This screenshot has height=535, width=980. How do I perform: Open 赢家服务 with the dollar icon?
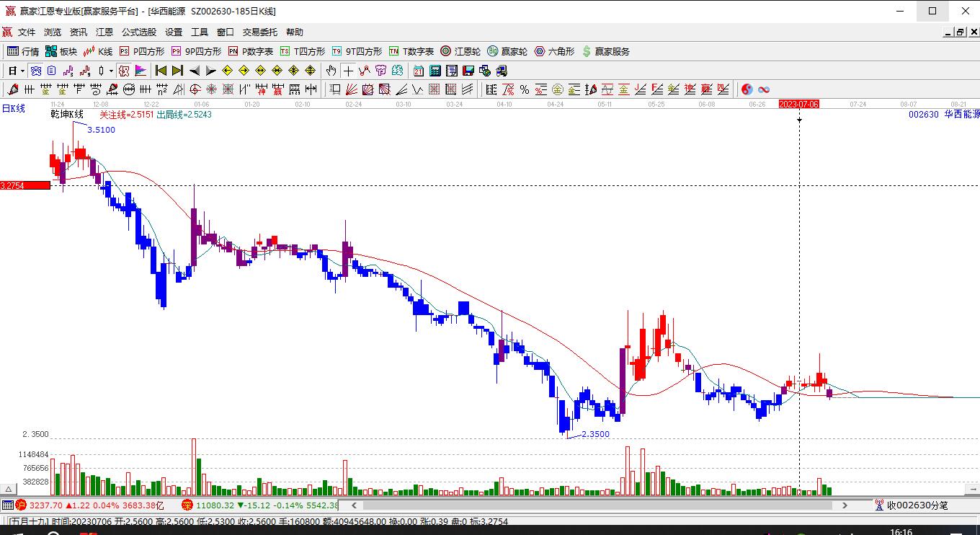coord(606,51)
